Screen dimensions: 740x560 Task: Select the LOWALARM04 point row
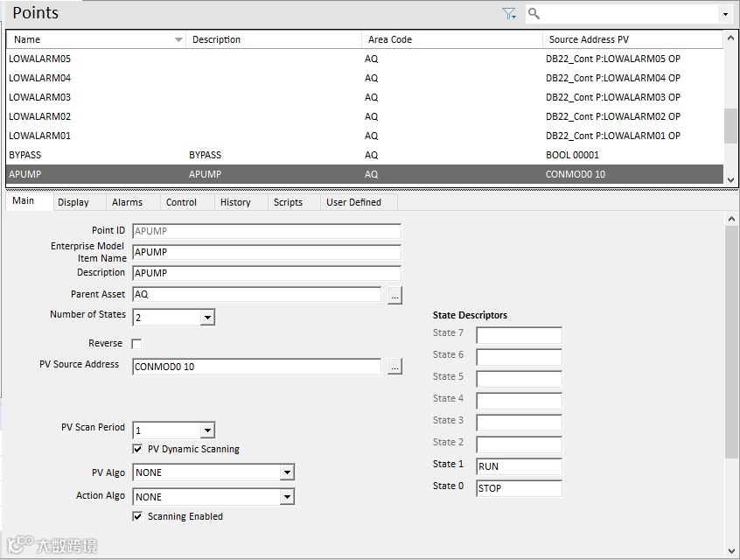click(365, 78)
